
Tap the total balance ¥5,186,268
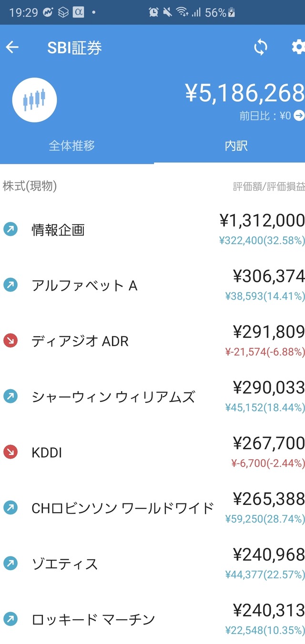coord(244,93)
